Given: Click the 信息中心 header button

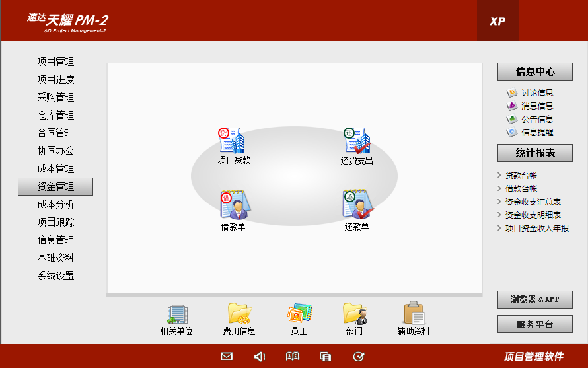Looking at the screenshot, I should [x=534, y=72].
